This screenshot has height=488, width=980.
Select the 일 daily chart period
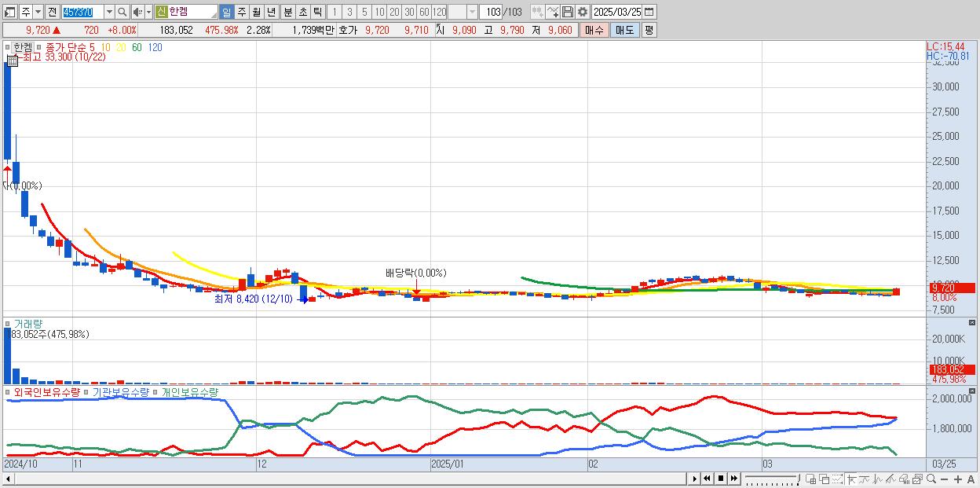[226, 12]
